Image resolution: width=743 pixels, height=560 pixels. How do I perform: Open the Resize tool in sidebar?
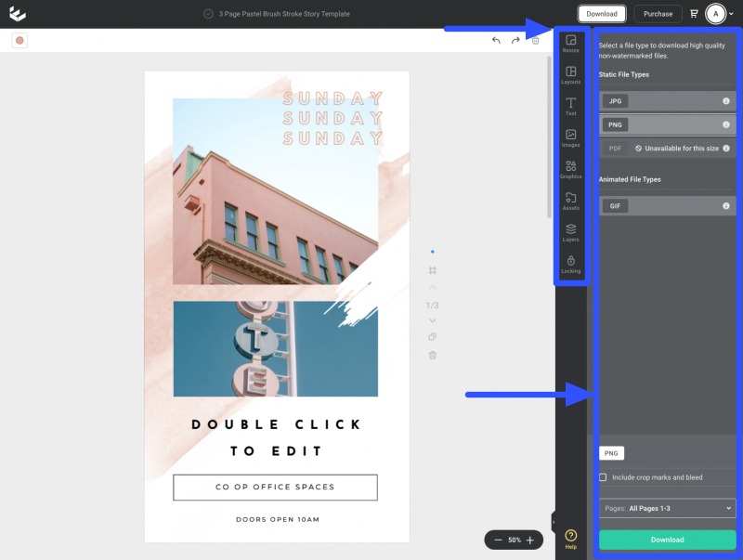[570, 43]
